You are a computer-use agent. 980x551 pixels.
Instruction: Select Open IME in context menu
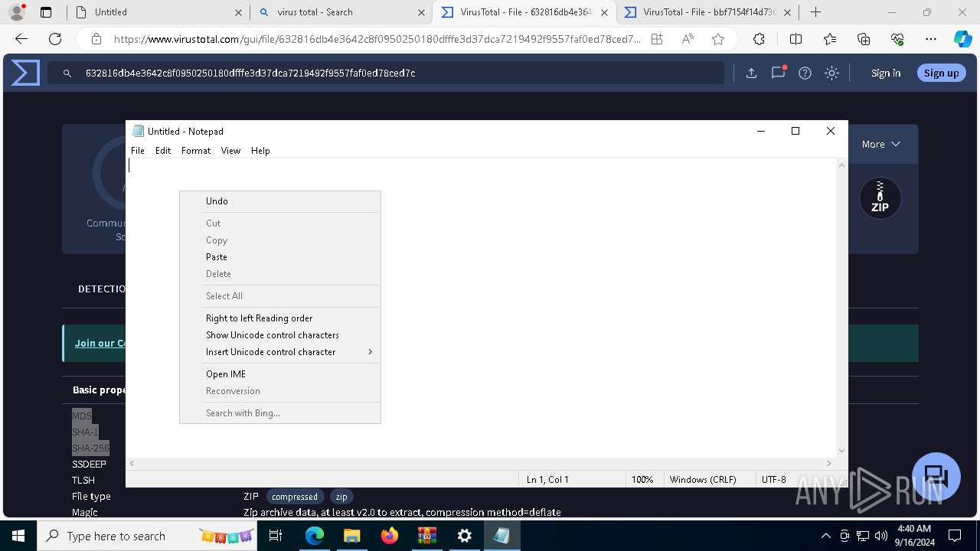pyautogui.click(x=280, y=374)
